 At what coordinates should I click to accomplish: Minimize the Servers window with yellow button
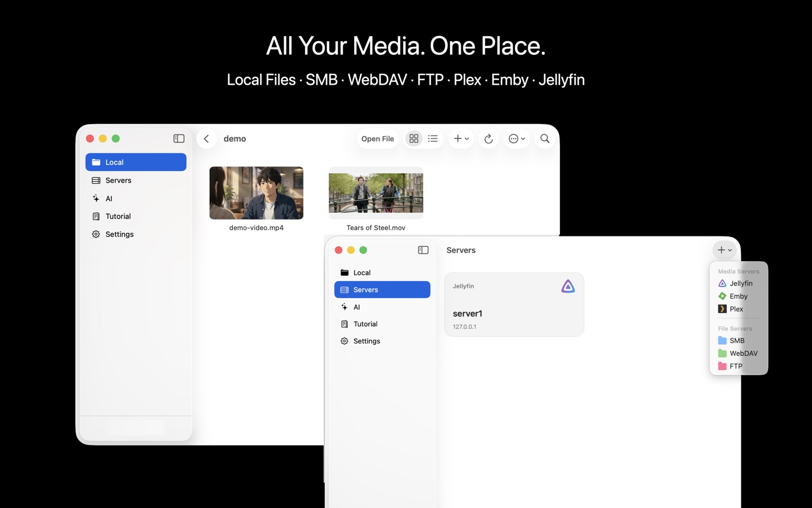click(351, 250)
